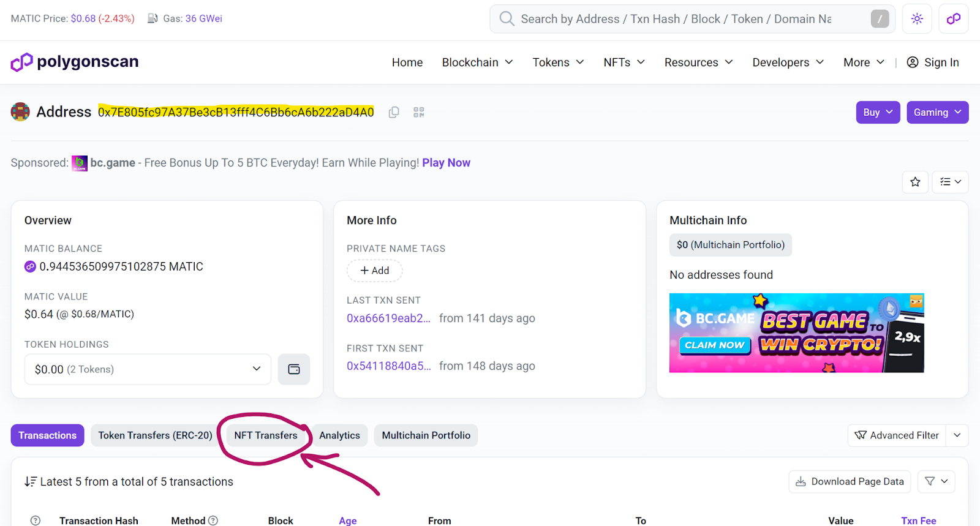This screenshot has height=526, width=980.
Task: Click the Transaction Hash help icon
Action: pyautogui.click(x=36, y=520)
